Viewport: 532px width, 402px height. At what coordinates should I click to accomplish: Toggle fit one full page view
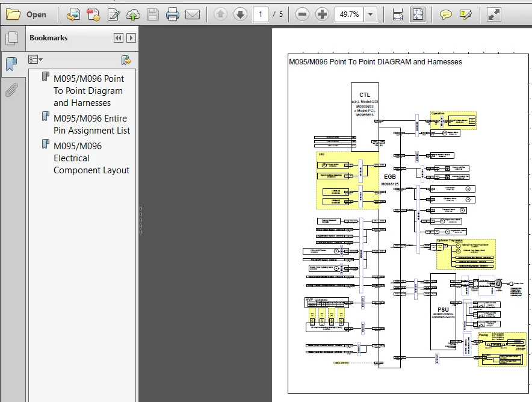[418, 14]
